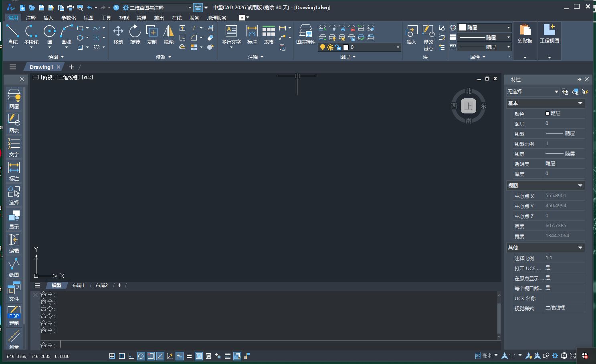Click the 东 direction on the compass

click(x=483, y=106)
